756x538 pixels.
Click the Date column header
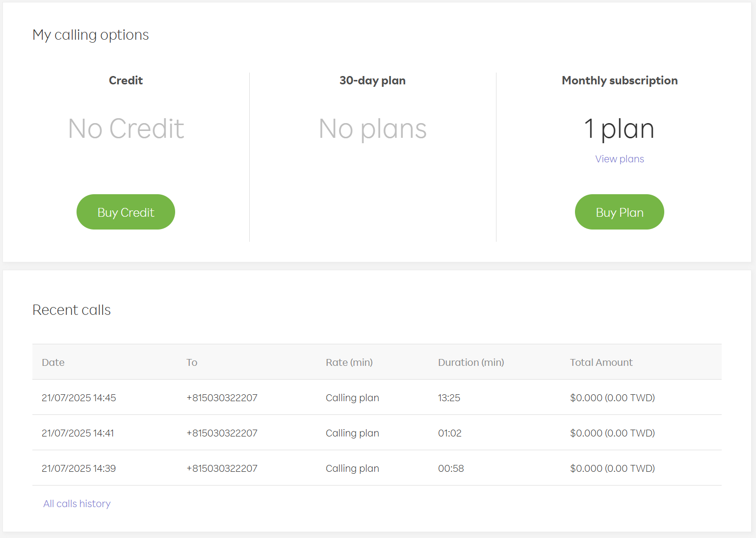point(53,362)
